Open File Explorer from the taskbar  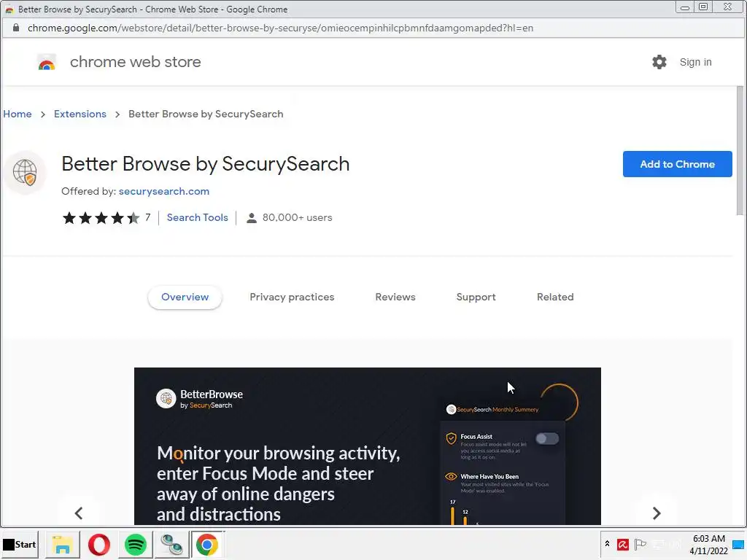point(63,545)
